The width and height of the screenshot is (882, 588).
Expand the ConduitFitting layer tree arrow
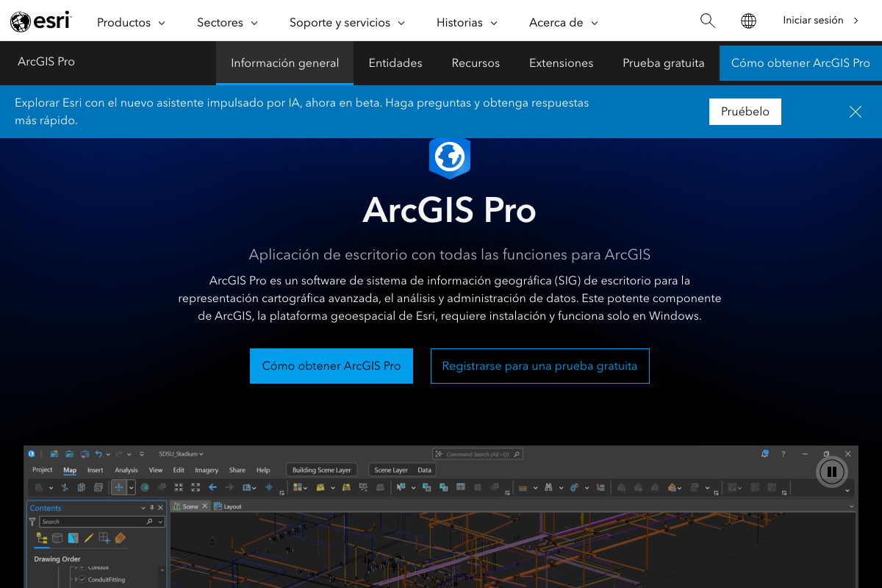(x=76, y=579)
